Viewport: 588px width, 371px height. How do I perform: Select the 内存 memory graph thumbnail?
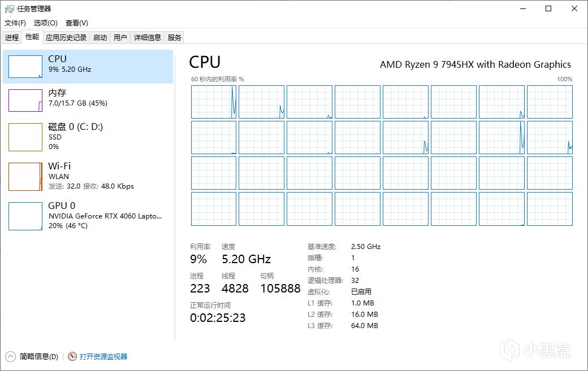[x=25, y=101]
